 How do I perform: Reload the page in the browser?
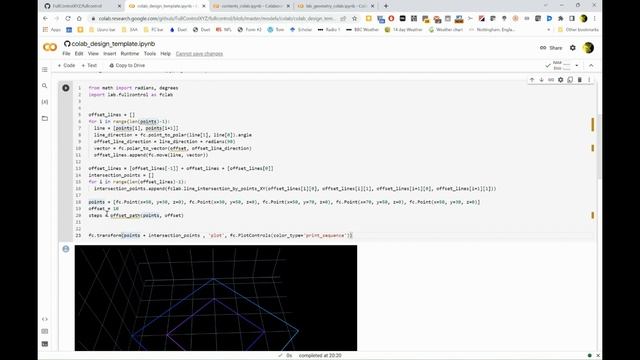point(68,18)
